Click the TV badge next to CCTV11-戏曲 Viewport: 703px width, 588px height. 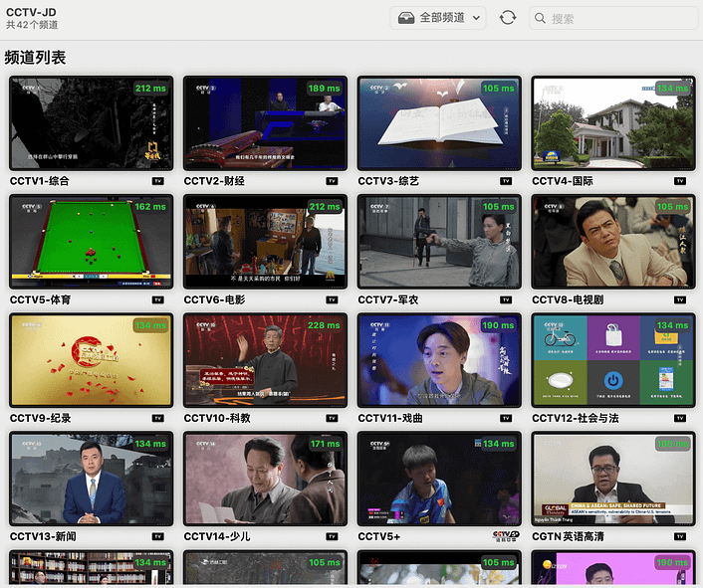[506, 418]
